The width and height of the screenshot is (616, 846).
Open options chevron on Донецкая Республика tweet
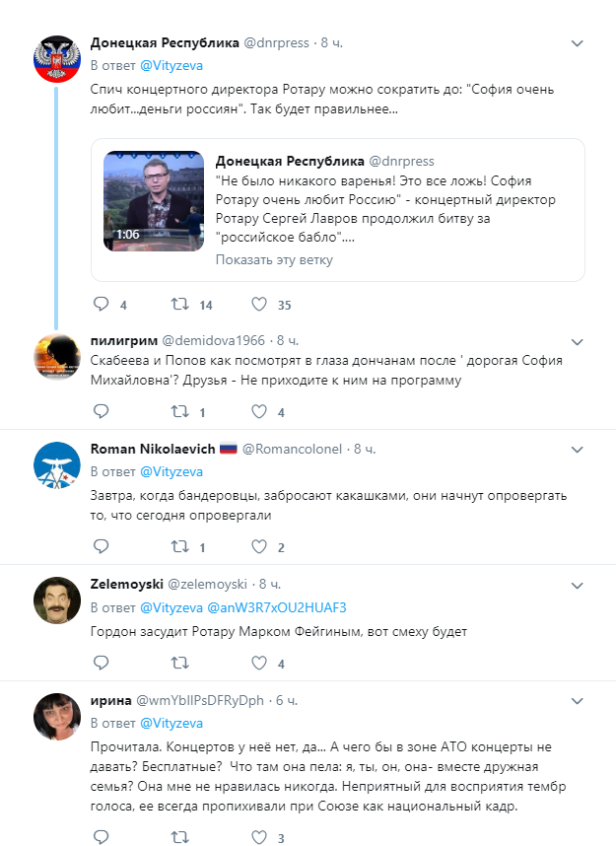[x=578, y=43]
